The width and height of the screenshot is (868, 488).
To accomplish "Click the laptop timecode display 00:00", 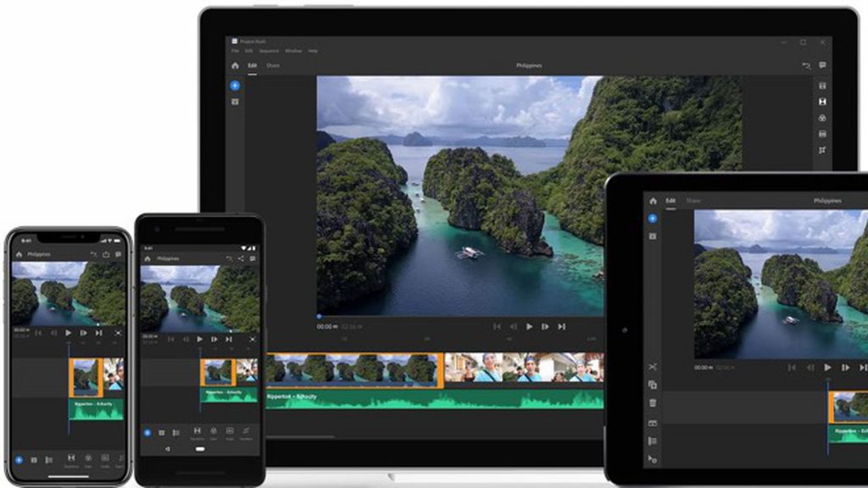I will pos(326,326).
